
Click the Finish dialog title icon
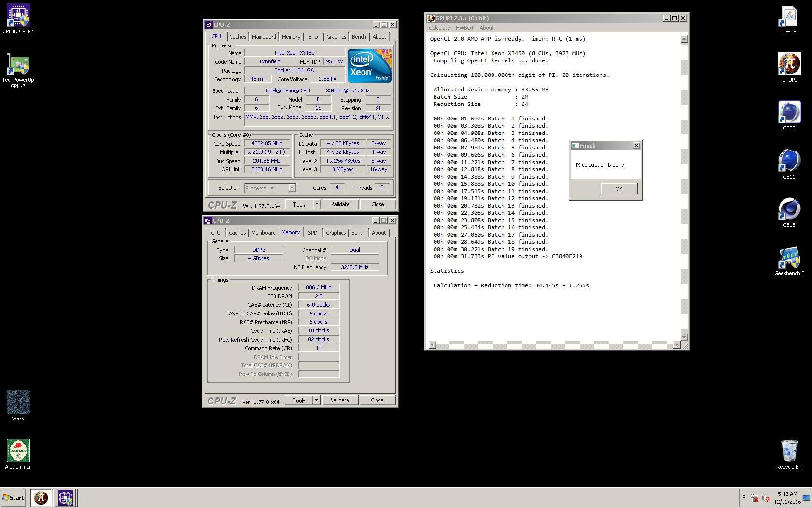575,145
